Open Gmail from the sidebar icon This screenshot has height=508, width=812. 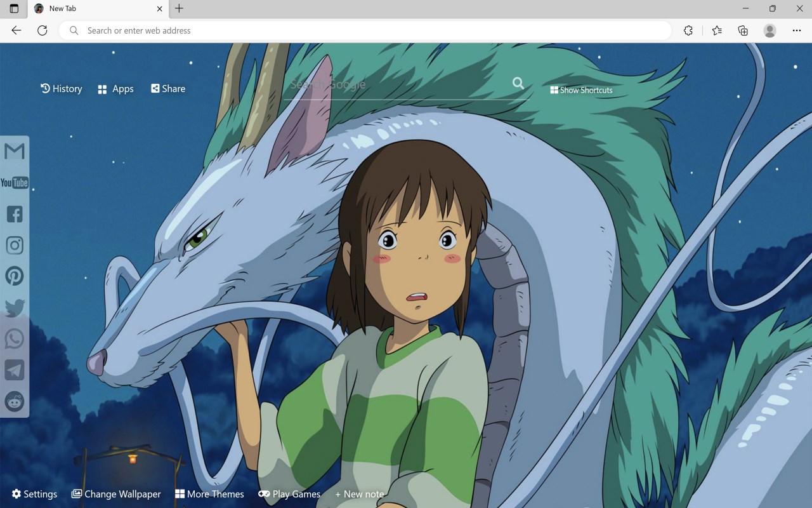coord(14,151)
